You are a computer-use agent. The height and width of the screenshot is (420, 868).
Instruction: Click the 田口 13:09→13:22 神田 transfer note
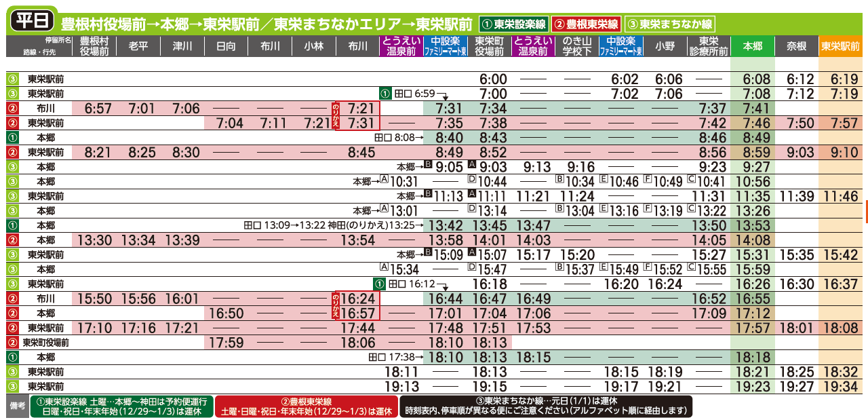coord(334,225)
